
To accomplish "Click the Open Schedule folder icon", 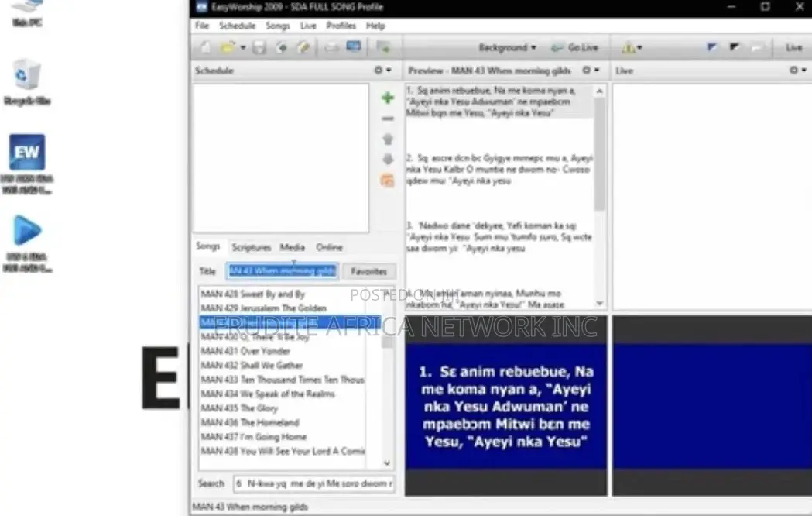I will (227, 48).
